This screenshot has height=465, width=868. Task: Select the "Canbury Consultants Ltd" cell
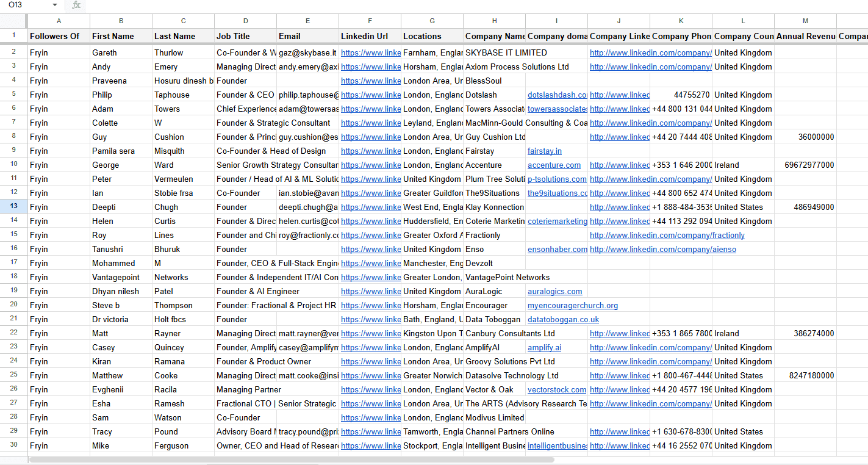[494, 333]
